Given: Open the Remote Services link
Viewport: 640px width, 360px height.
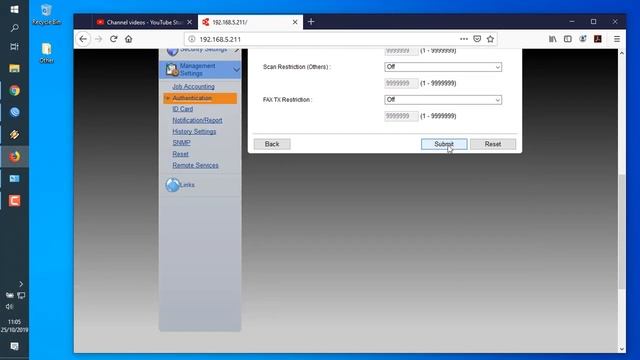Looking at the screenshot, I should click(x=195, y=165).
